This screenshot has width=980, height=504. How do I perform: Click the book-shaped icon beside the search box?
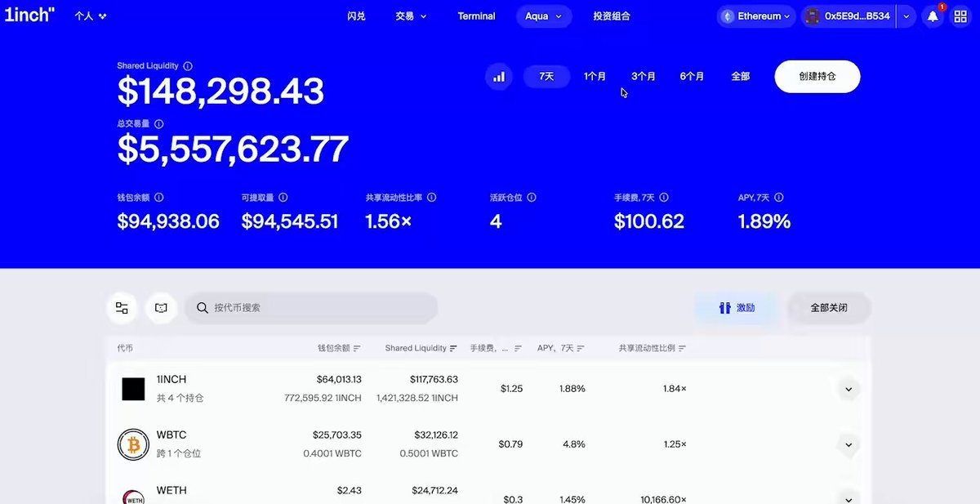point(161,308)
